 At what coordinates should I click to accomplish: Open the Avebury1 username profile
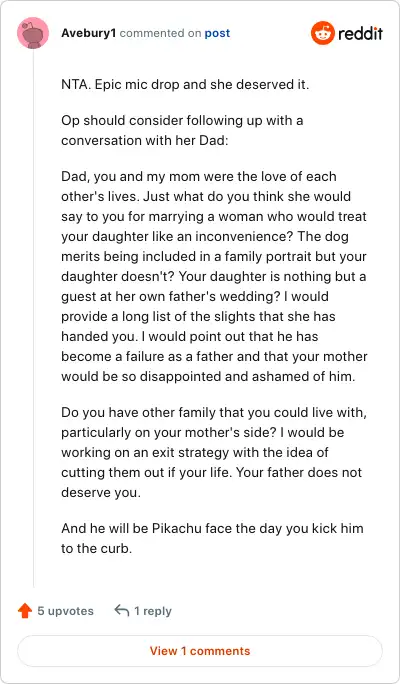pos(89,33)
